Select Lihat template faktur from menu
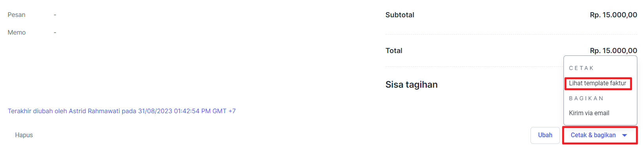The height and width of the screenshot is (149, 644). pyautogui.click(x=598, y=83)
